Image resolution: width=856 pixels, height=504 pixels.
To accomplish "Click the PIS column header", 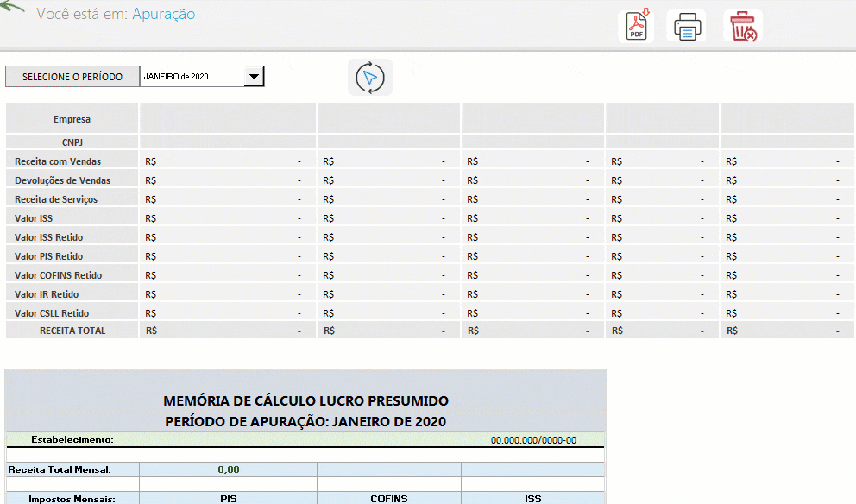I will pos(228,499).
